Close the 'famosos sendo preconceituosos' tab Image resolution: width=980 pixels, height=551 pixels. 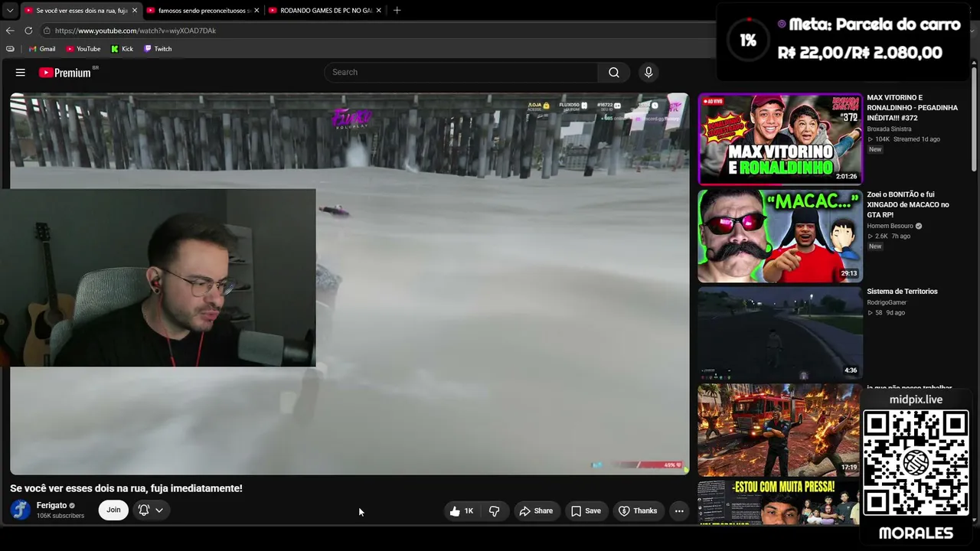coord(256,11)
